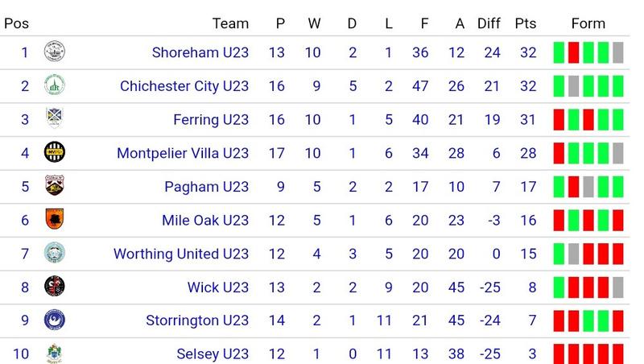Go to the Selsey U23 team page
The height and width of the screenshot is (364, 644).
pyautogui.click(x=213, y=354)
